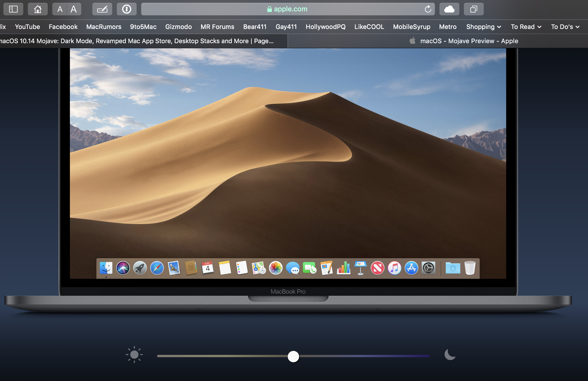Open iCloud Tabs cloud icon
This screenshot has width=588, height=381.
449,9
